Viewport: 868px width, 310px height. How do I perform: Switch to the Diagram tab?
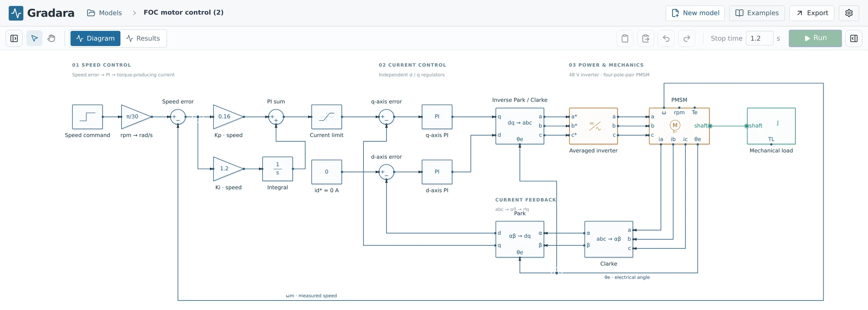click(95, 38)
